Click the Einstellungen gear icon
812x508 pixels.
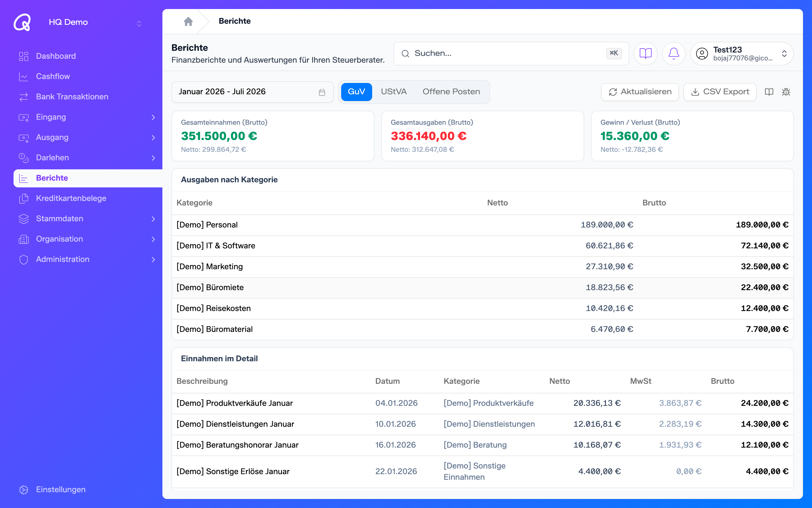(x=23, y=490)
